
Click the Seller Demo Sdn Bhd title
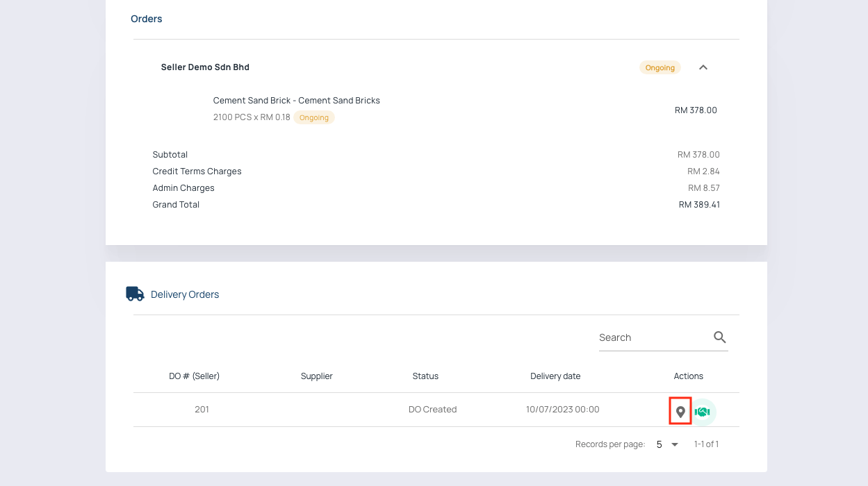tap(205, 67)
